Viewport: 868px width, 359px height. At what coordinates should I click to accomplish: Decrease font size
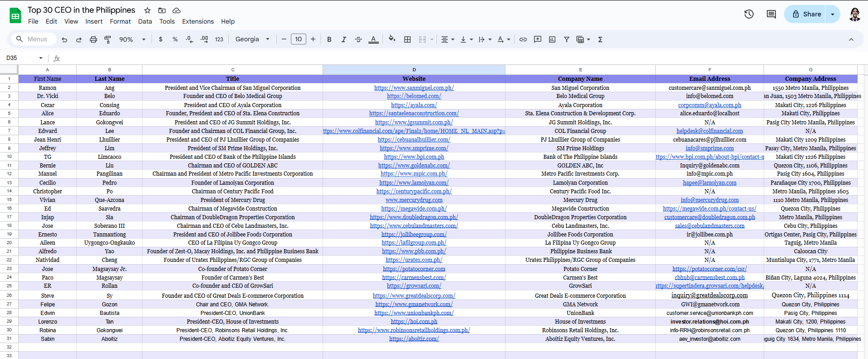(x=284, y=39)
